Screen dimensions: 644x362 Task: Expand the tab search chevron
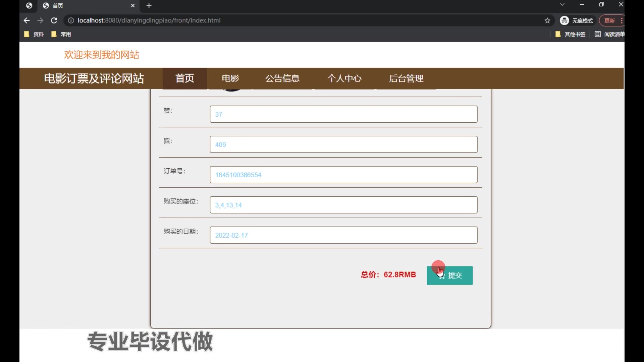(562, 5)
